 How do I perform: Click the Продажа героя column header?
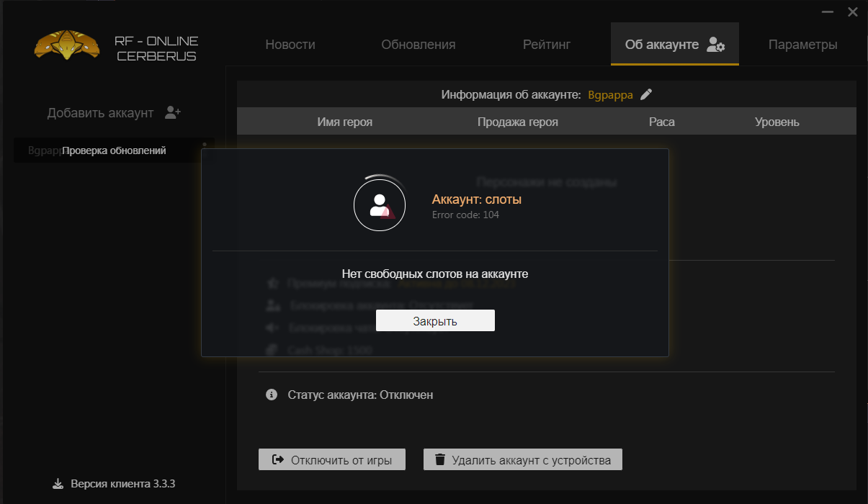517,122
